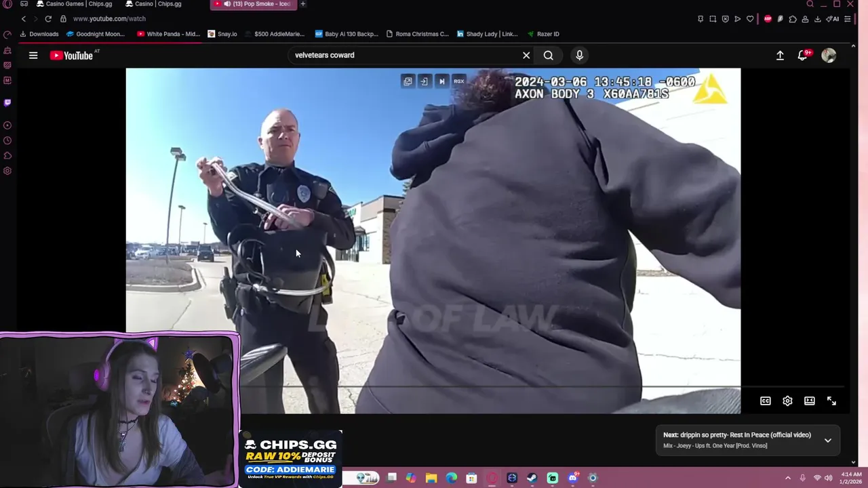This screenshot has width=868, height=488.
Task: Click the YouTube search magnifier button
Action: pos(549,56)
